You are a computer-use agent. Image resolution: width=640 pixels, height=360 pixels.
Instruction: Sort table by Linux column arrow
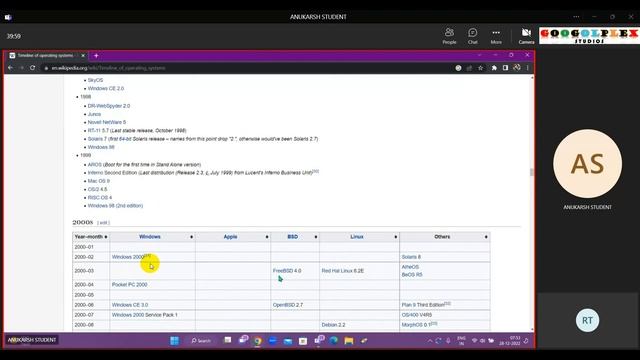[396, 237]
